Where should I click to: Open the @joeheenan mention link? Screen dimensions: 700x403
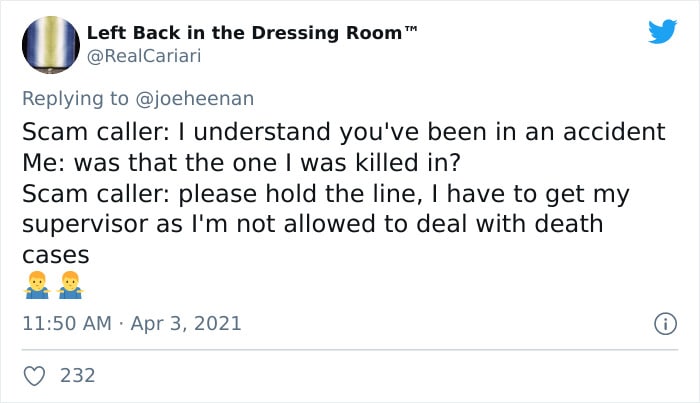(x=195, y=99)
